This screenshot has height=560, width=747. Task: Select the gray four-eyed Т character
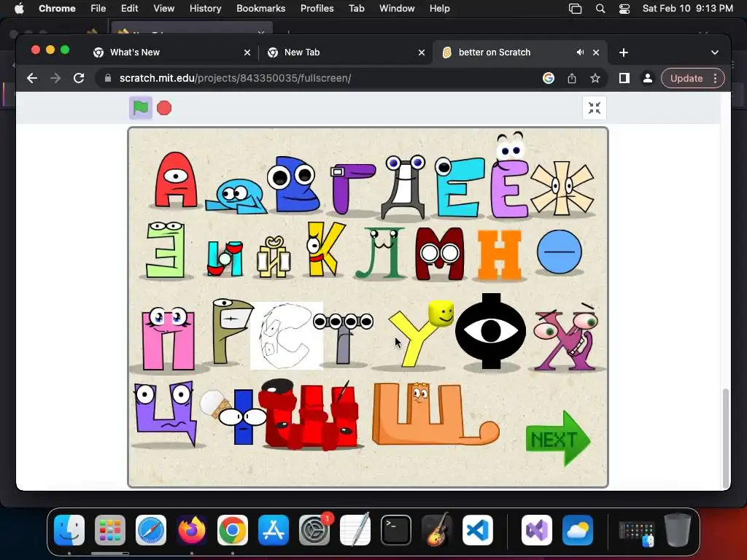343,338
